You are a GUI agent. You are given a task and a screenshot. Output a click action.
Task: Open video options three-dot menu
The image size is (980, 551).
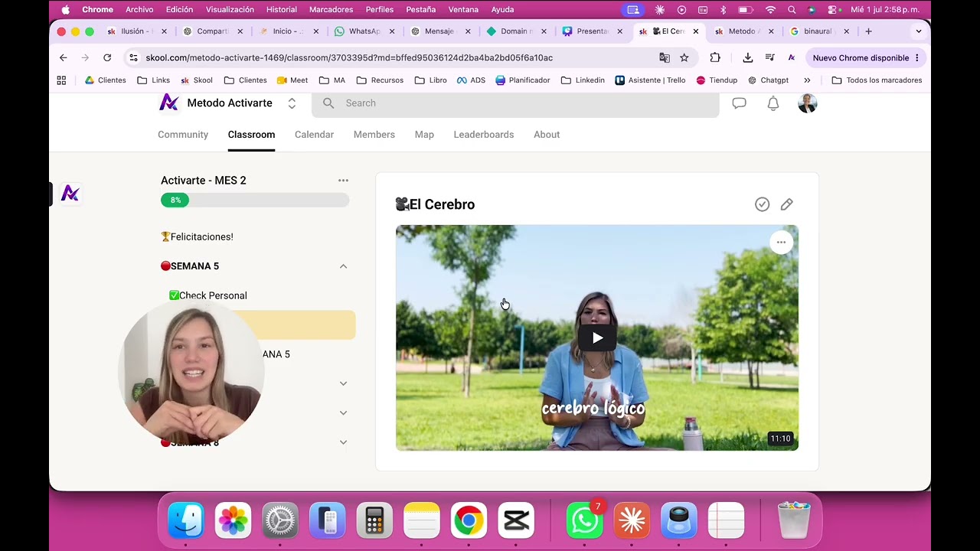[781, 242]
